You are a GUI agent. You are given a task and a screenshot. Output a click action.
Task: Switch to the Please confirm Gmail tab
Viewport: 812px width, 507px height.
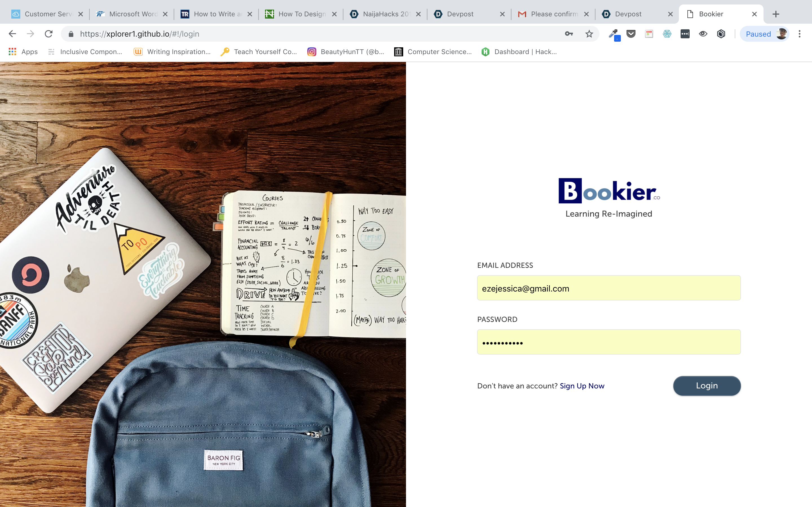click(x=553, y=14)
